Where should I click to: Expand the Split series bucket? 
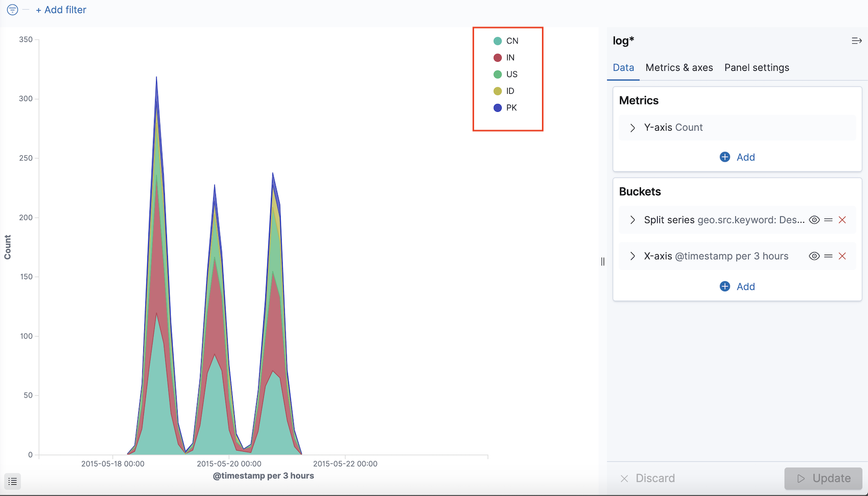pos(632,220)
